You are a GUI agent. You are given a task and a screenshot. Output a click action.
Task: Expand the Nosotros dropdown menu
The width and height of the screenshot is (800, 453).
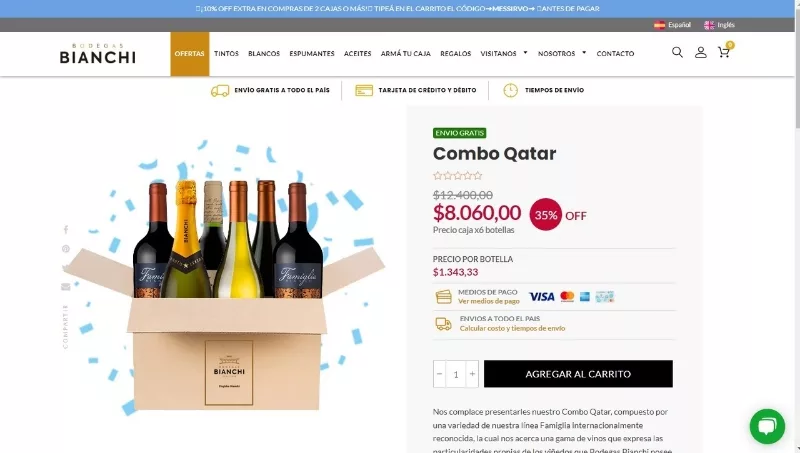[562, 54]
